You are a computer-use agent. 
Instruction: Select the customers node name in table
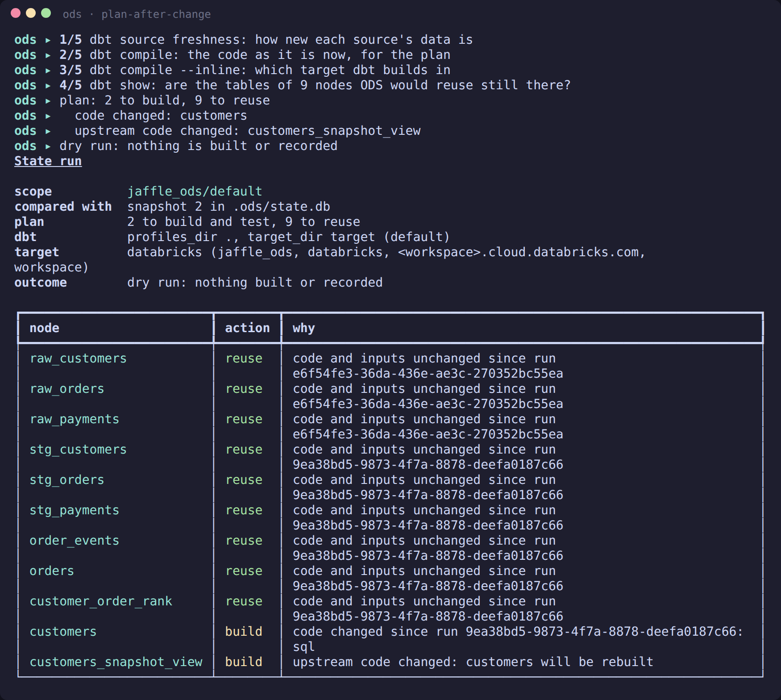pyautogui.click(x=63, y=632)
